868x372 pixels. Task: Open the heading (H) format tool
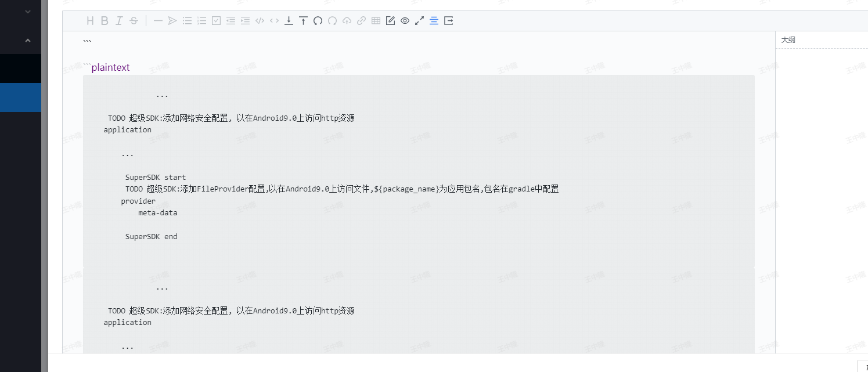click(x=90, y=21)
